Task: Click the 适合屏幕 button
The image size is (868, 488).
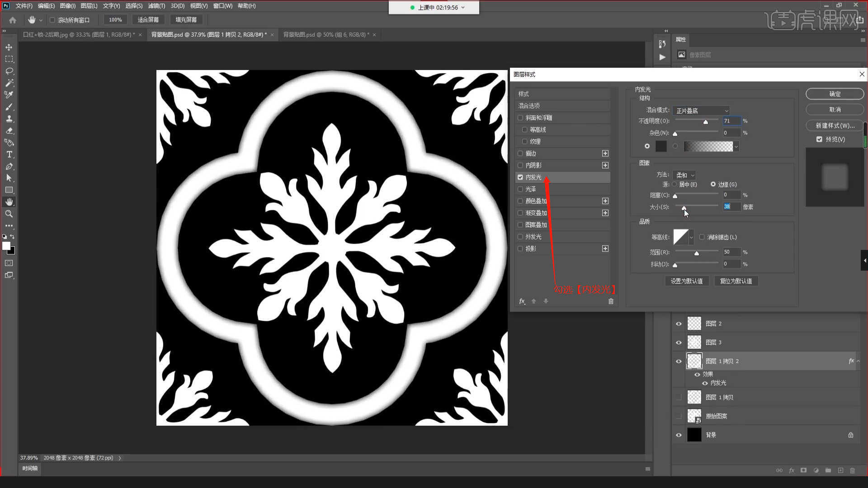Action: [148, 20]
